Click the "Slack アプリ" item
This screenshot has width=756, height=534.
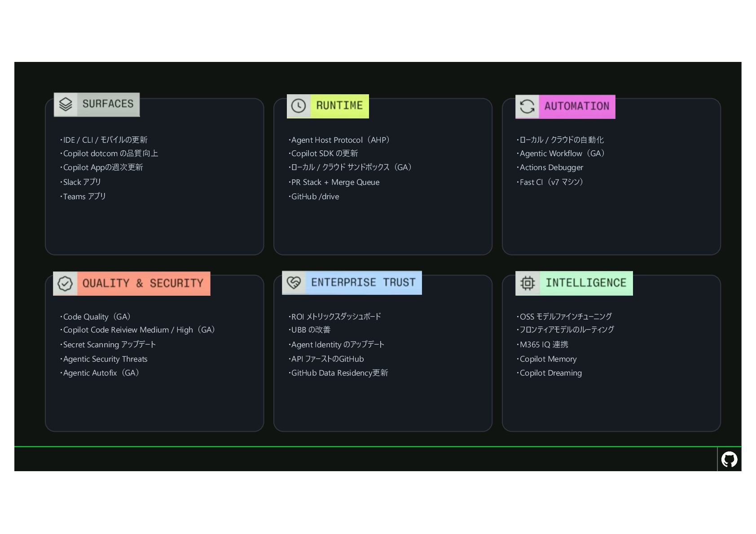tap(80, 182)
